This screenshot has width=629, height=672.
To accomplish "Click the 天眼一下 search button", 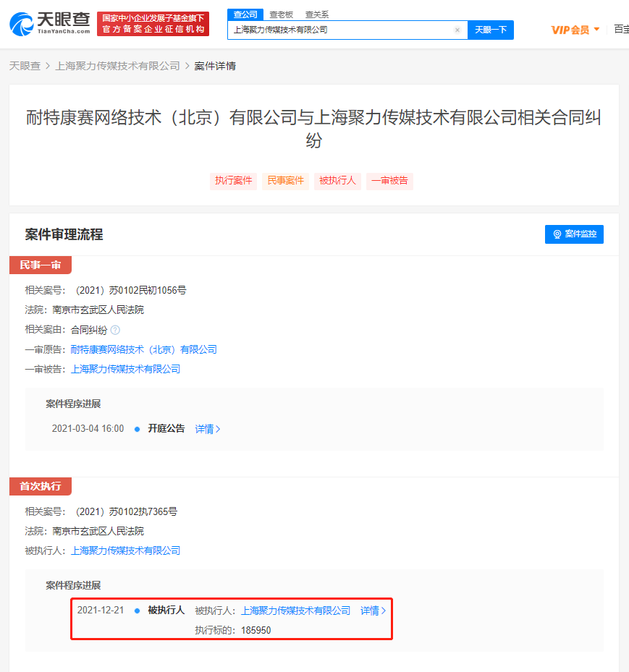I will coord(491,30).
